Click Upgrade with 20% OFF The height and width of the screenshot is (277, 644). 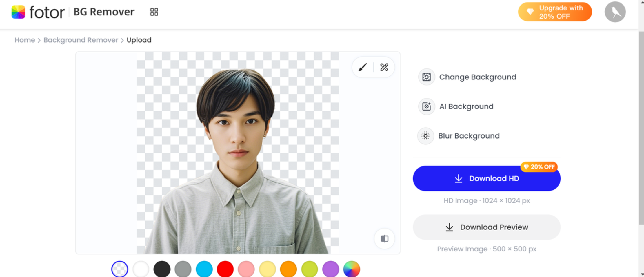[555, 12]
